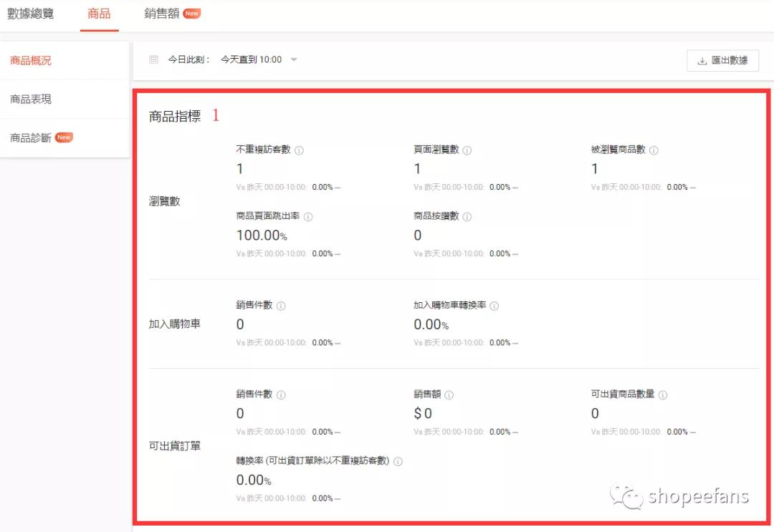The image size is (774, 532).
Task: Click the 商品頁面跳出率 info icon
Action: coord(307,216)
